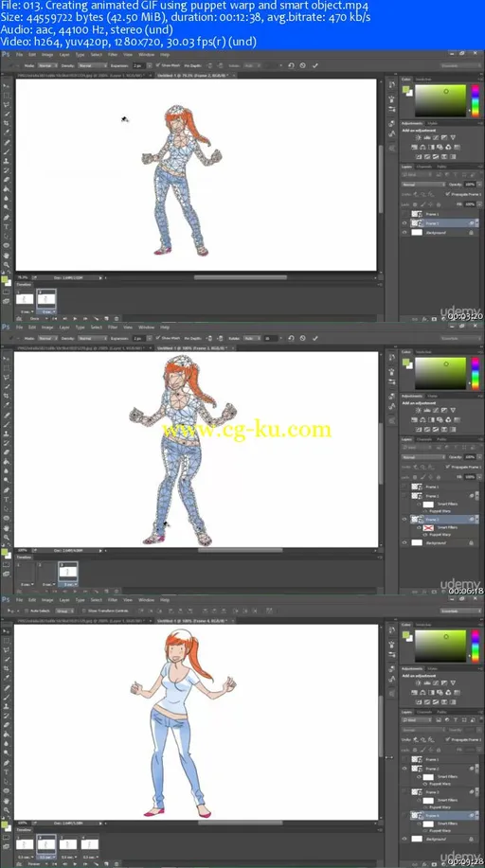
Task: Hide Background layer in 00:09:28 screenshot
Action: point(404,840)
